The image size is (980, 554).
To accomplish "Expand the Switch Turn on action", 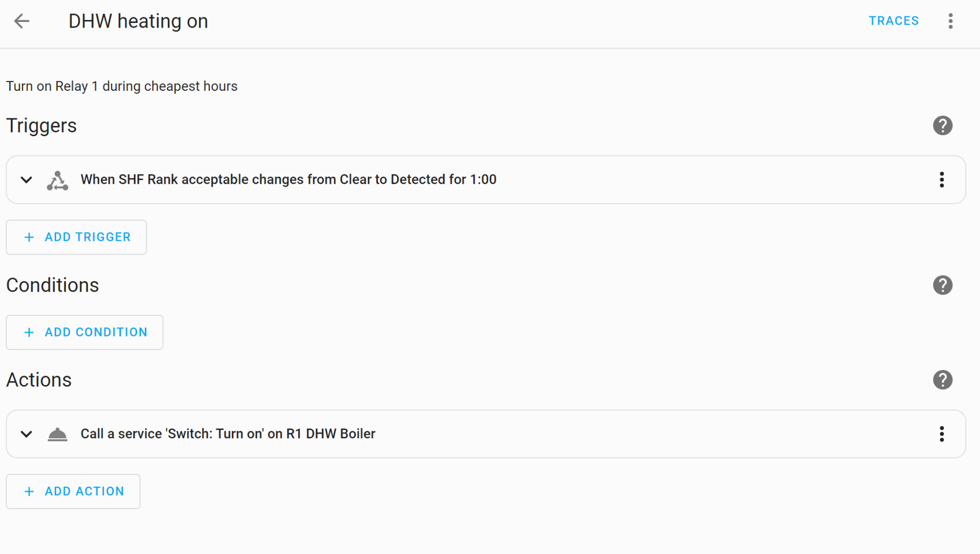I will [27, 434].
